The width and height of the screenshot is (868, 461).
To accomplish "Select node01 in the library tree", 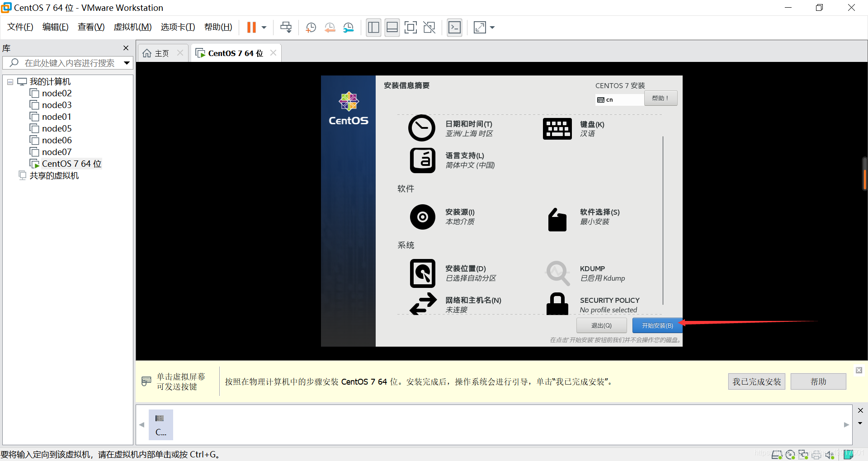I will (x=51, y=117).
